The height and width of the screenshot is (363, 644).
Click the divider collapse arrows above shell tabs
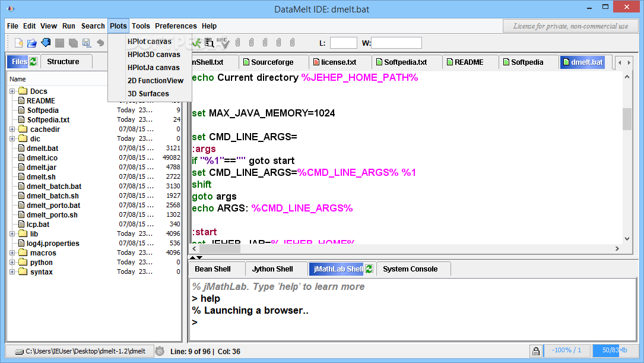(196, 257)
